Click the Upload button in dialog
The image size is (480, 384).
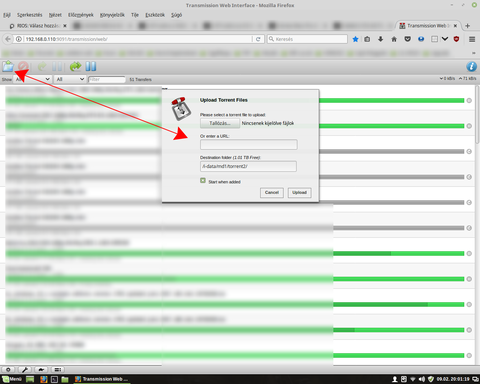click(x=299, y=192)
